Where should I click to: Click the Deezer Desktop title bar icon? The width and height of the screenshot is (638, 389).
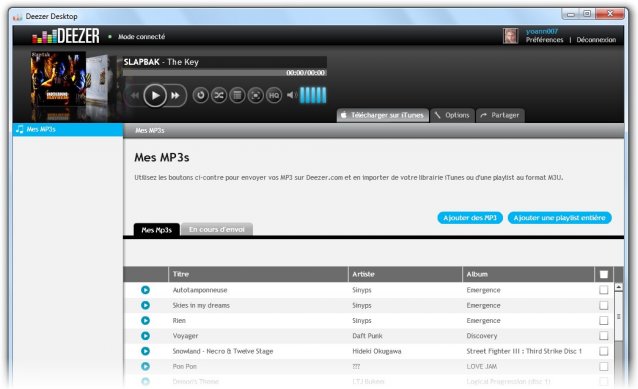[x=17, y=17]
